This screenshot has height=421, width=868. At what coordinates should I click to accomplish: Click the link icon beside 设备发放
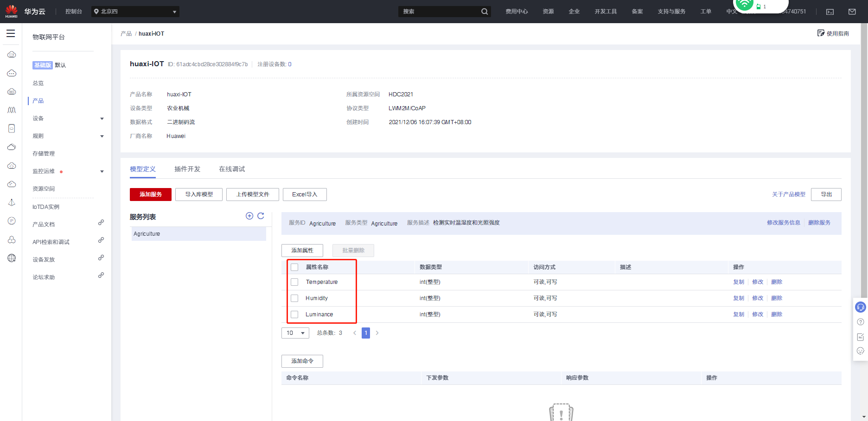click(x=101, y=258)
